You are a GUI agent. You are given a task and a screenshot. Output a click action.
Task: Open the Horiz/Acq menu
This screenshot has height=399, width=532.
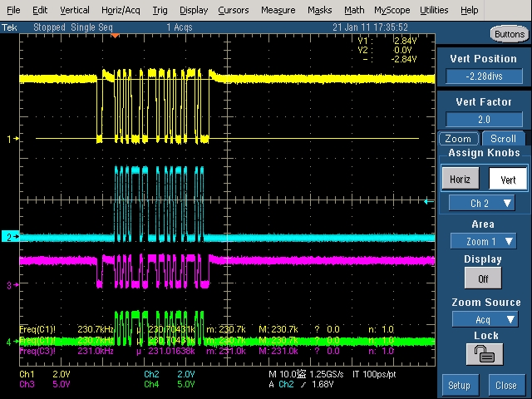[121, 10]
